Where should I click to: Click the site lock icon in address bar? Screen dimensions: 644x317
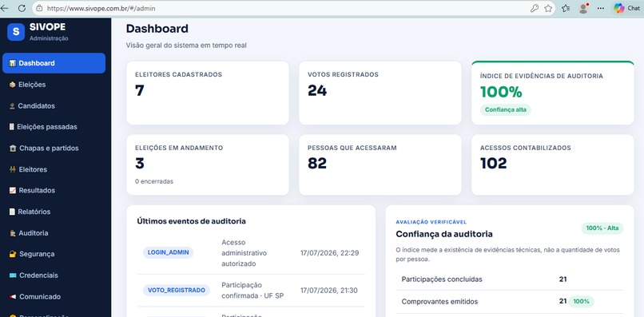click(39, 8)
